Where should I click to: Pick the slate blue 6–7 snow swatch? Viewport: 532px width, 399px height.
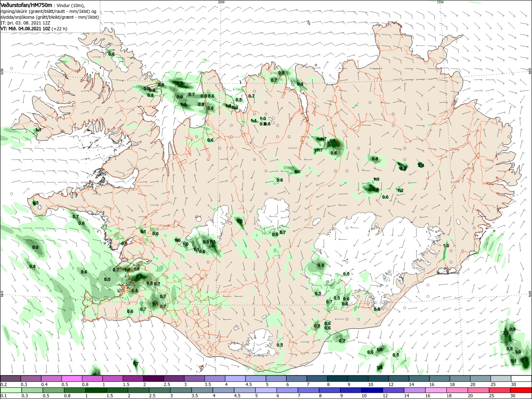[x=296, y=379]
